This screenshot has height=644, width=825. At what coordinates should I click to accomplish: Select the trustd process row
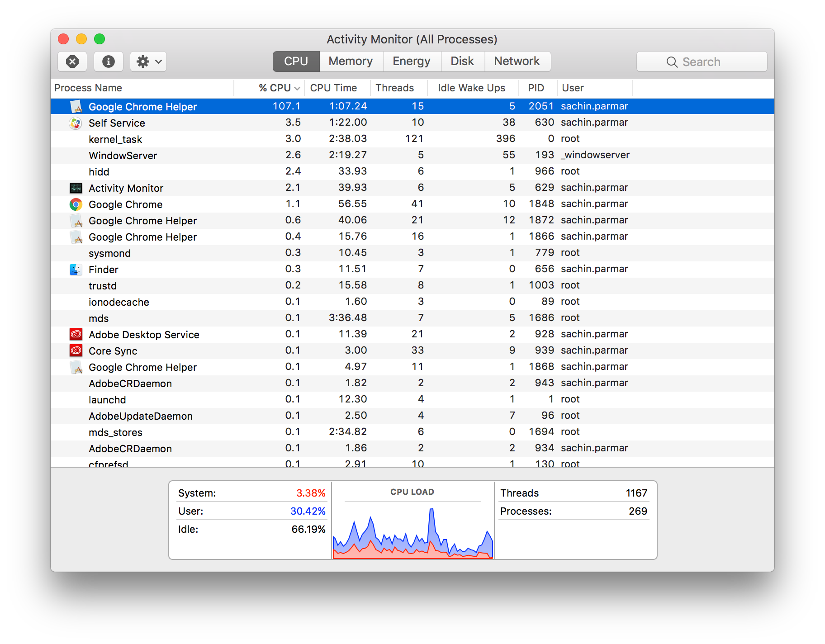coord(412,286)
